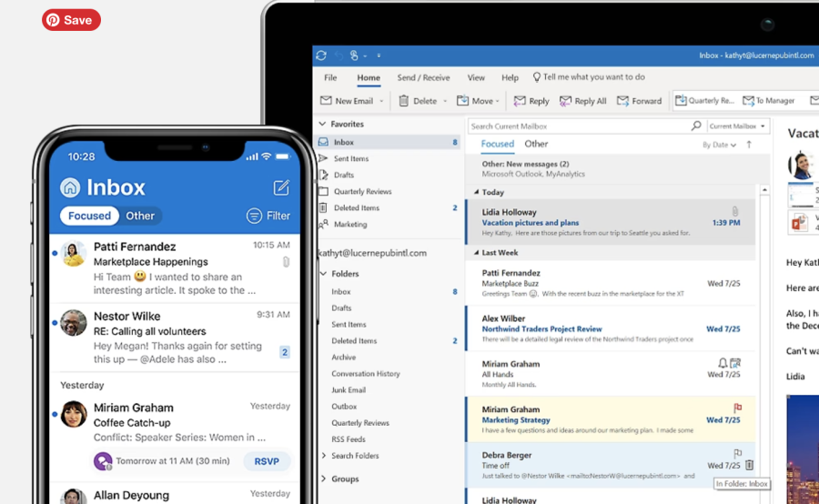This screenshot has height=504, width=819.
Task: Open the Conversation History folder
Action: (366, 373)
